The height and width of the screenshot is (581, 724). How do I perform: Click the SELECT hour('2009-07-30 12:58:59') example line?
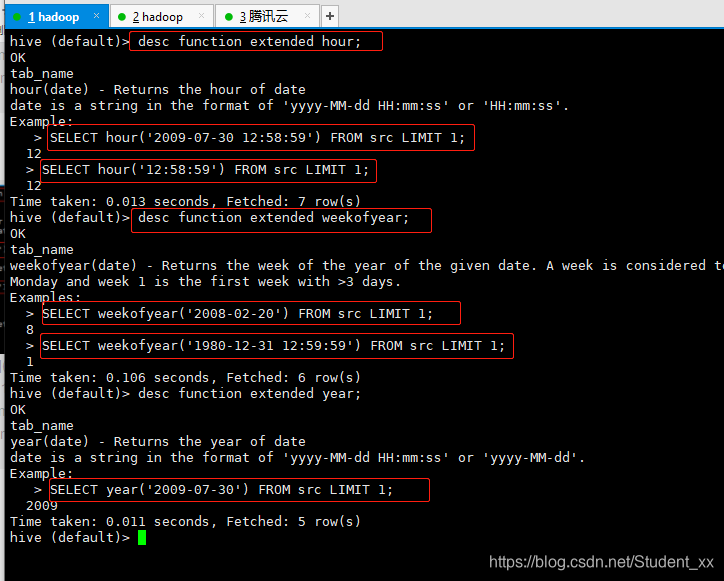(257, 138)
